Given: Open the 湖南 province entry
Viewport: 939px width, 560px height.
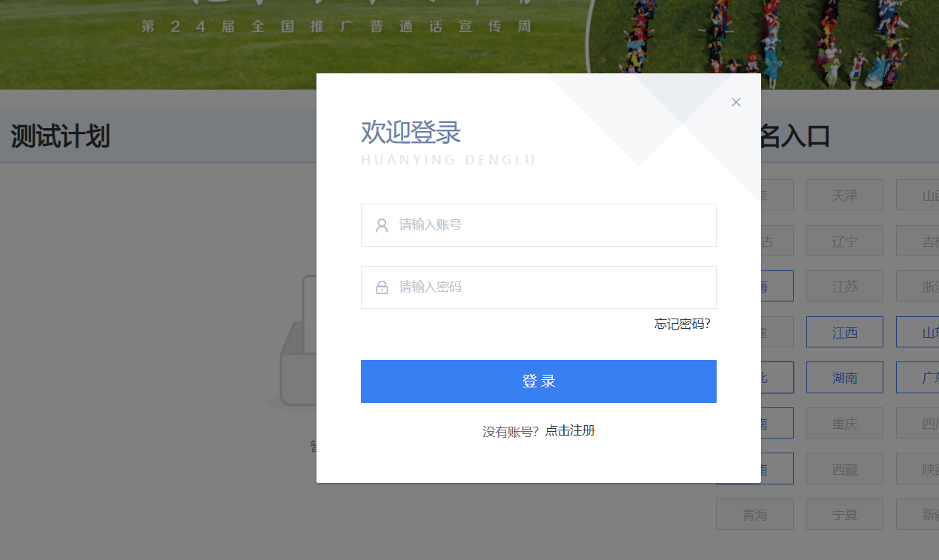Looking at the screenshot, I should (844, 378).
